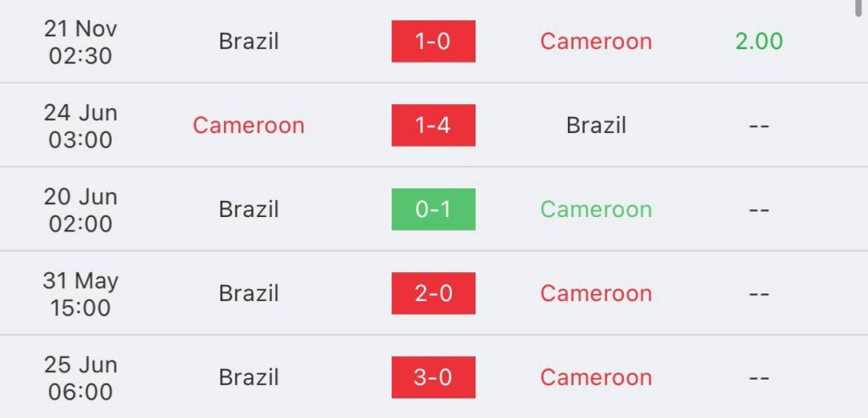Viewport: 868px width, 418px height.
Task: Select Cameroon in the 31 May match
Action: click(596, 293)
